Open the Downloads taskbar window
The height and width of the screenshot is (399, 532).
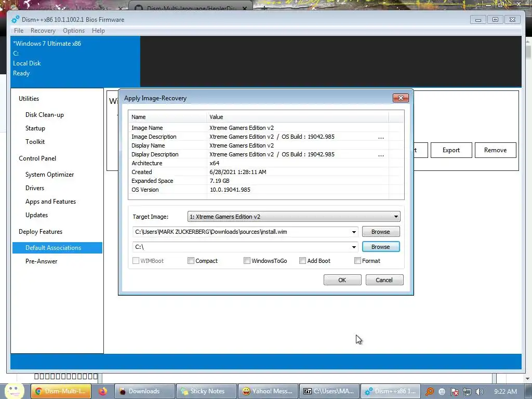tap(145, 391)
